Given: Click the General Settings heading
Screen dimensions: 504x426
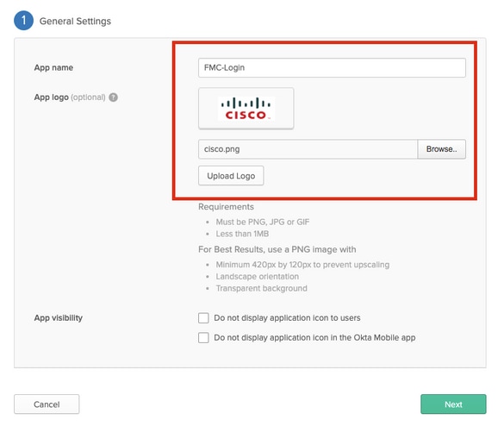Looking at the screenshot, I should 75,22.
